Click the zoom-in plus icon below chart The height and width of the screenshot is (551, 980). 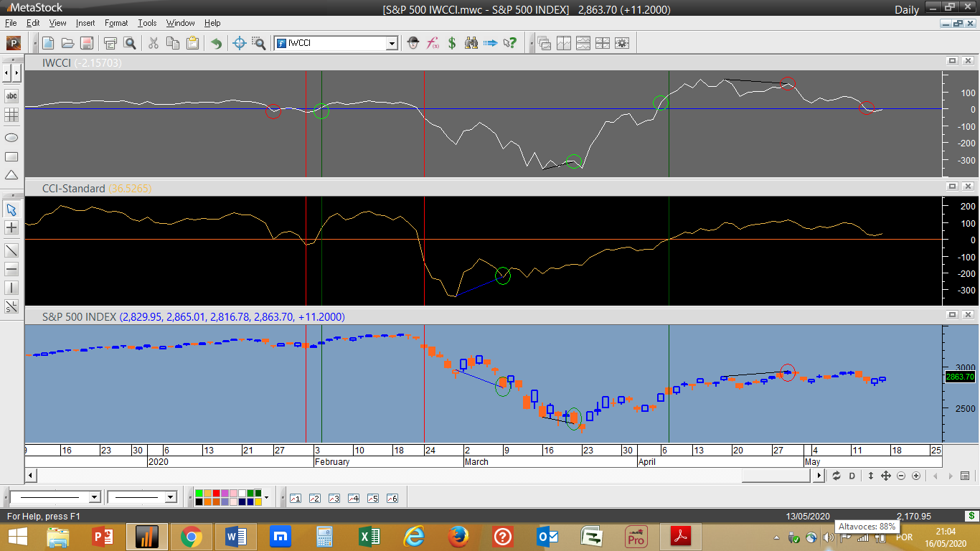coord(916,476)
